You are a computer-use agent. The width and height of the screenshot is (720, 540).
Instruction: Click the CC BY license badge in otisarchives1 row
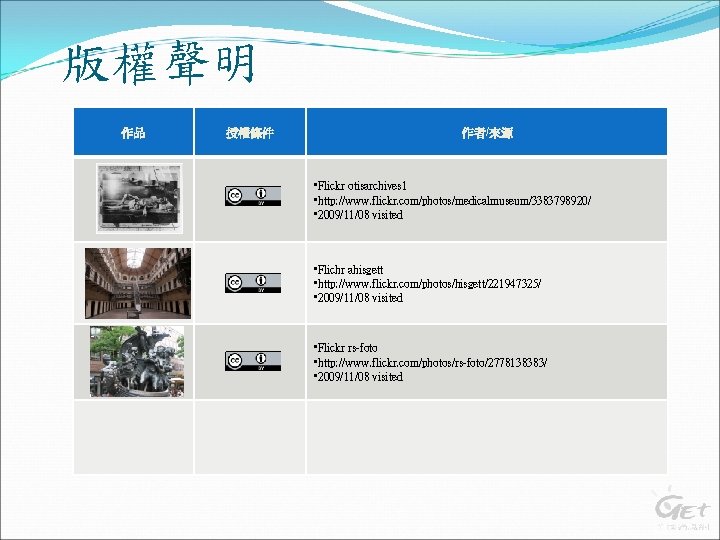tap(253, 196)
